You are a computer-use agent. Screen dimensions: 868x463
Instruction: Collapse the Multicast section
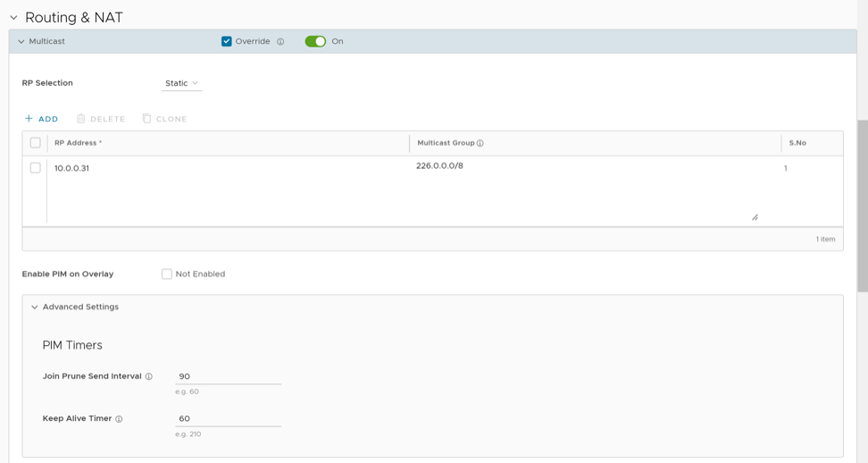pos(21,42)
